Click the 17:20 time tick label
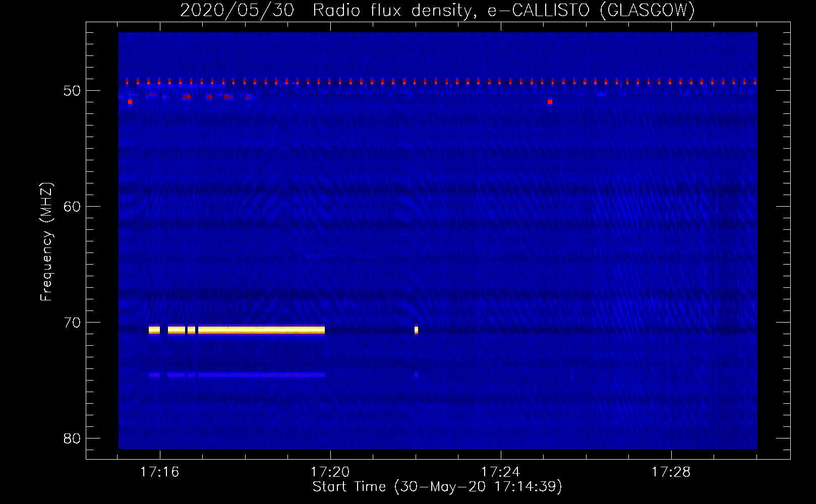 [330, 472]
